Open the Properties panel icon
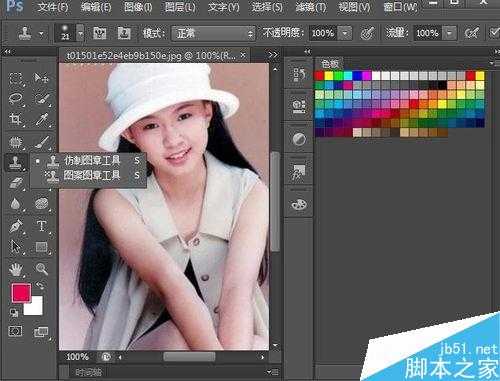Image resolution: width=500 pixels, height=381 pixels. (298, 107)
